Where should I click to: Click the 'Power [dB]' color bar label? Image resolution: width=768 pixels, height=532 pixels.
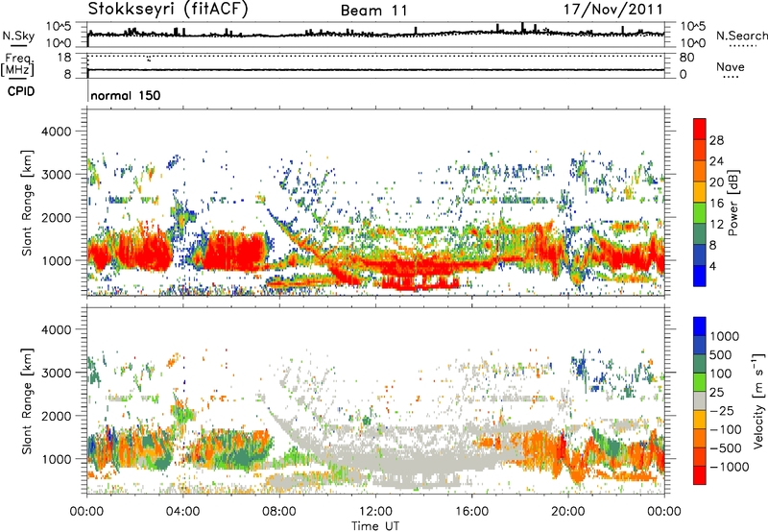pyautogui.click(x=732, y=203)
